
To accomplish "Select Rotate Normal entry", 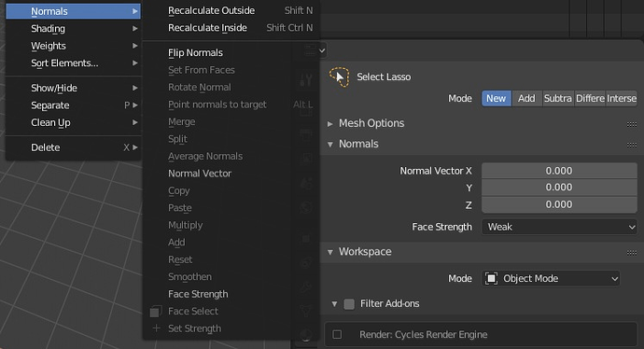I will (x=231, y=87).
